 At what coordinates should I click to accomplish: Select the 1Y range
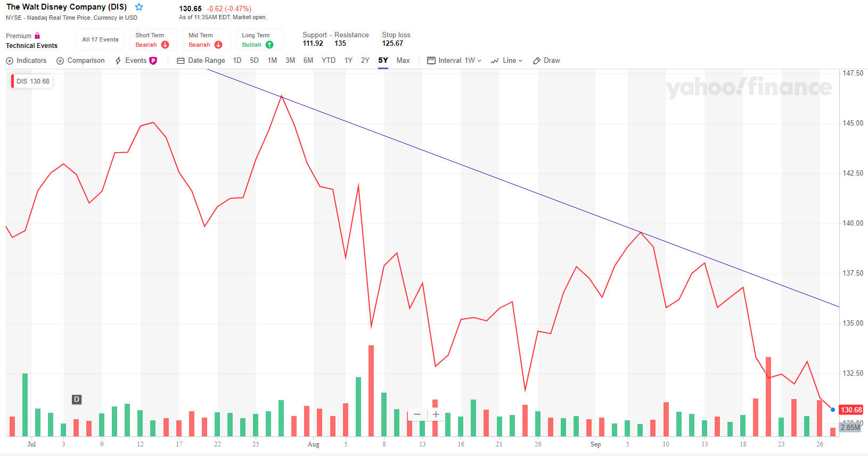(x=348, y=61)
